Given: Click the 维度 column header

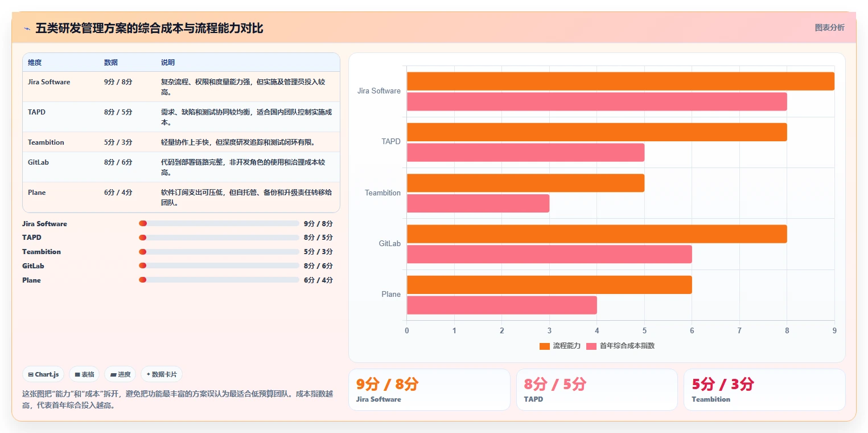Looking at the screenshot, I should click(x=35, y=62).
